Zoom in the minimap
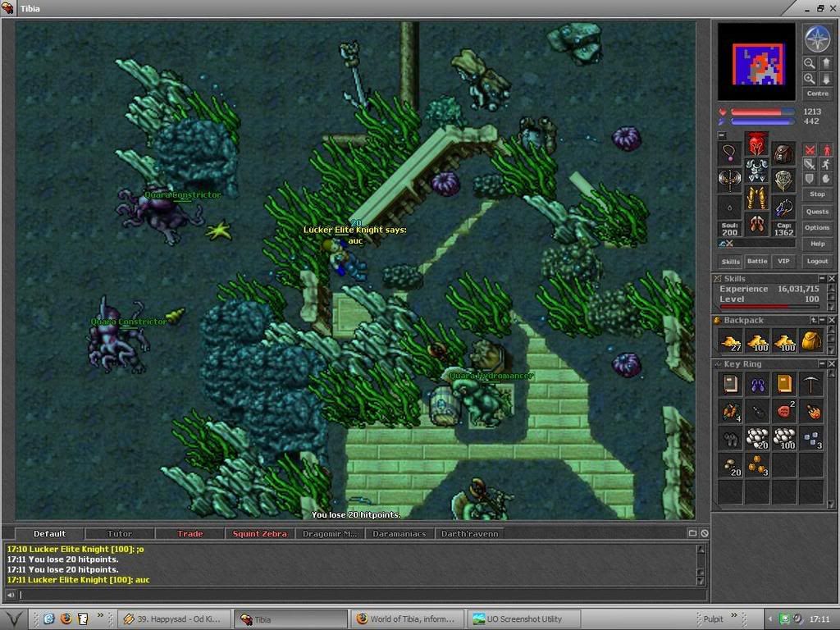Viewport: 840px width, 630px height. pos(809,79)
